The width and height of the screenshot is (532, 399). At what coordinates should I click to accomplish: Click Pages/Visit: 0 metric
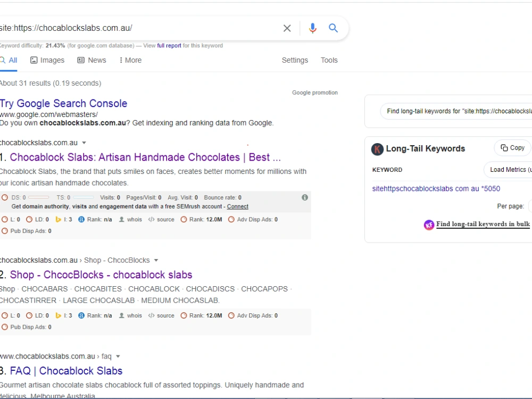click(144, 197)
